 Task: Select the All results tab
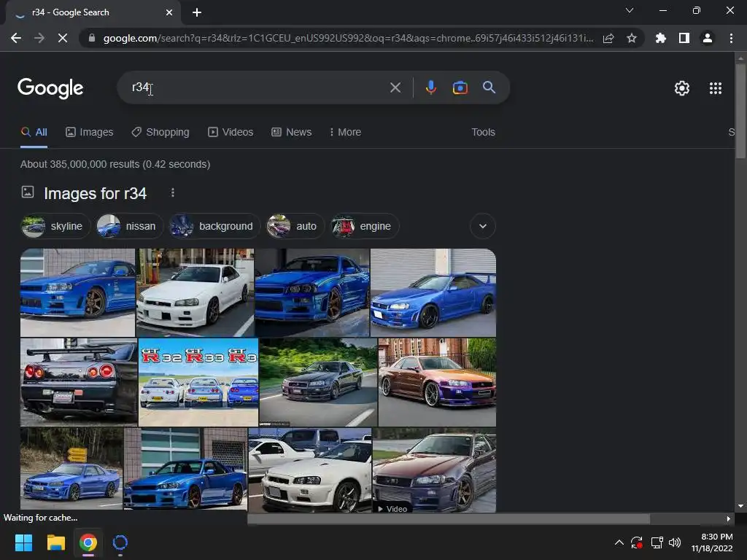tap(34, 133)
